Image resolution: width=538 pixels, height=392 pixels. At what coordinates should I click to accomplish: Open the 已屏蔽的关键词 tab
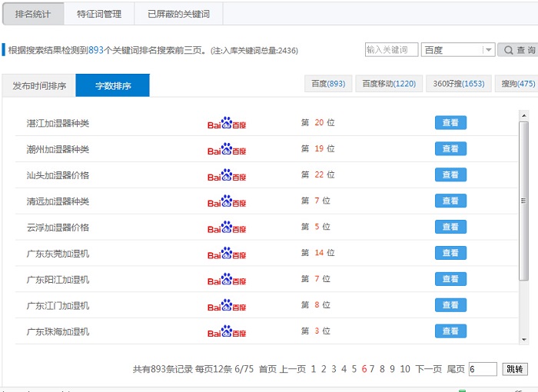pos(178,14)
